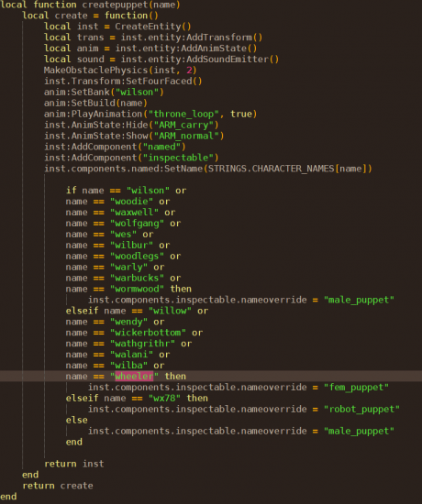This screenshot has width=422, height=504.
Task: Click the "warbucks" string
Action: click(137, 278)
